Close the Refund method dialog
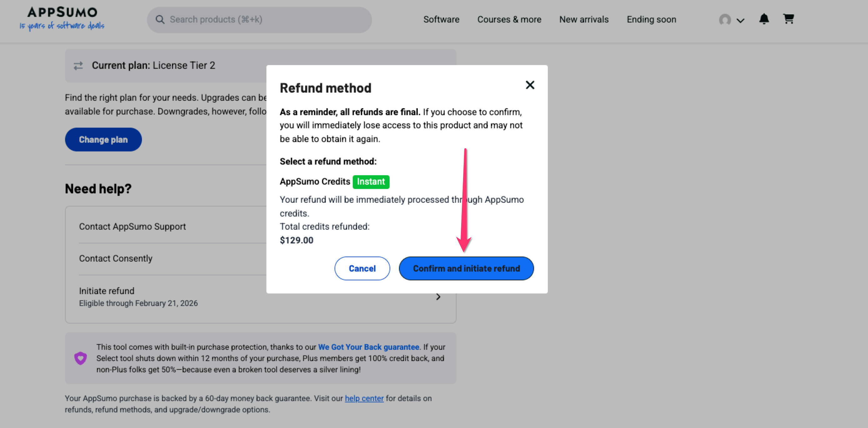The height and width of the screenshot is (428, 868). [x=530, y=85]
